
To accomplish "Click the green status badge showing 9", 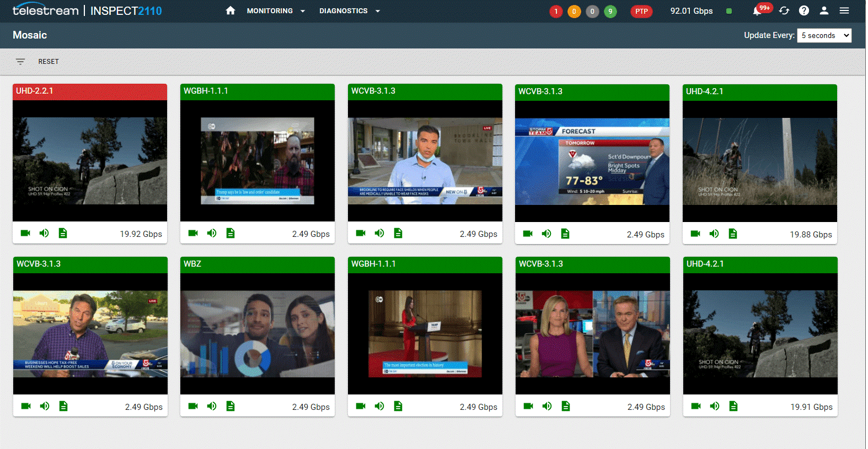I will 610,11.
